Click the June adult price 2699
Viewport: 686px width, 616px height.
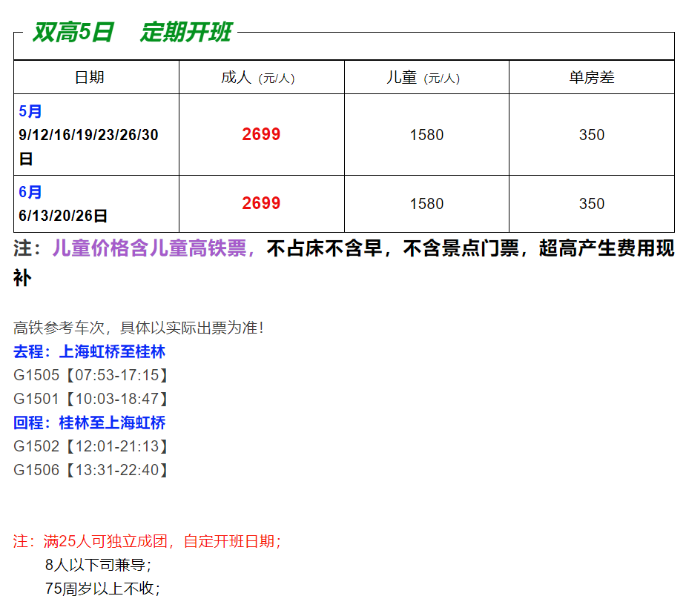tap(261, 203)
